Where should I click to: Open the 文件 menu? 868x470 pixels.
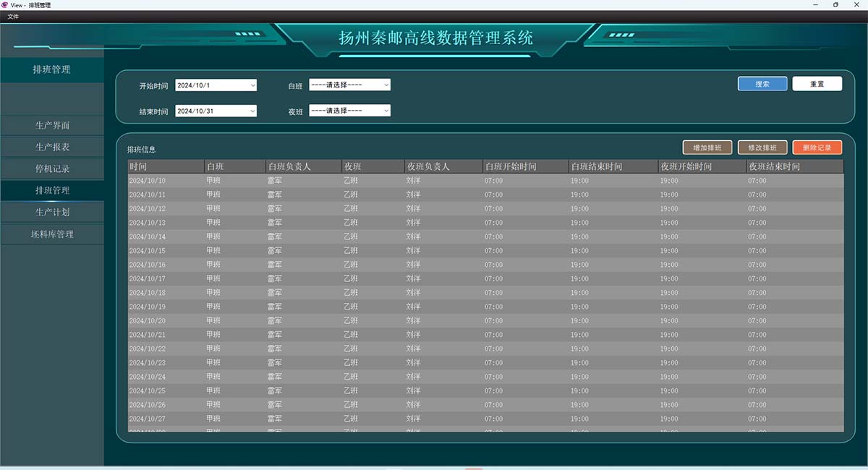(x=13, y=16)
